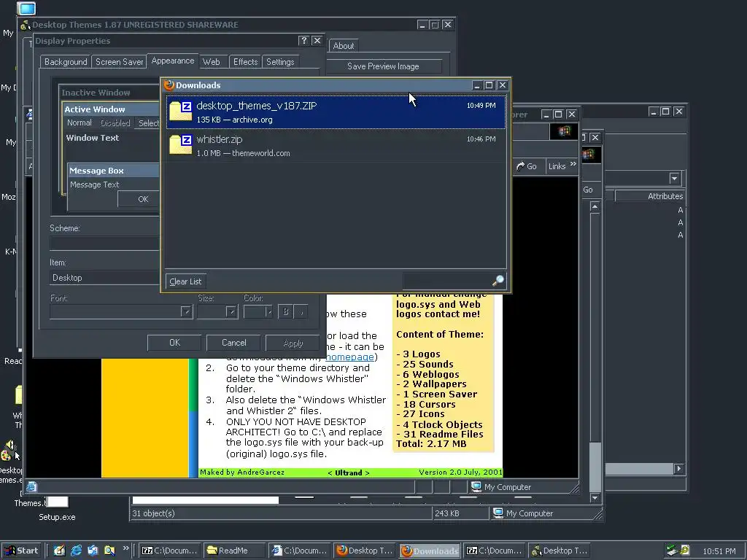Click the fourth quick launch search icon
The width and height of the screenshot is (747, 560).
pos(109,551)
